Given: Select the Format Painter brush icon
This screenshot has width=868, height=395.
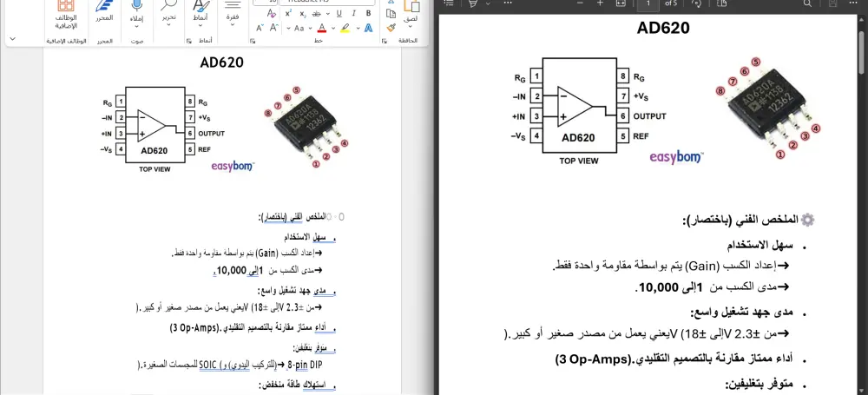Looking at the screenshot, I should tap(391, 28).
